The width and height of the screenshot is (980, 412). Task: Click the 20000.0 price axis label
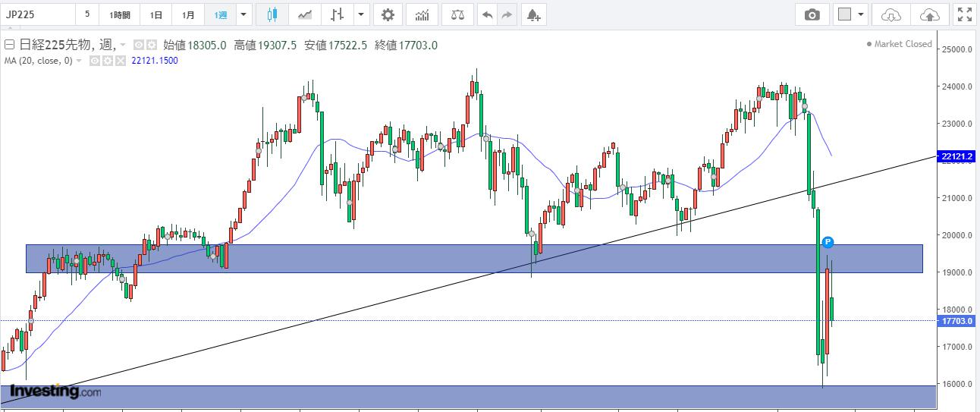coord(959,235)
